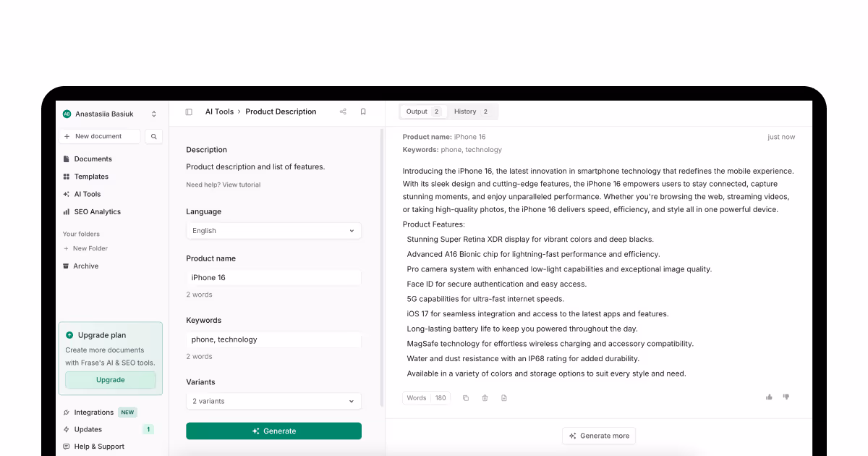Click the green Generate button
868x456 pixels.
point(273,431)
